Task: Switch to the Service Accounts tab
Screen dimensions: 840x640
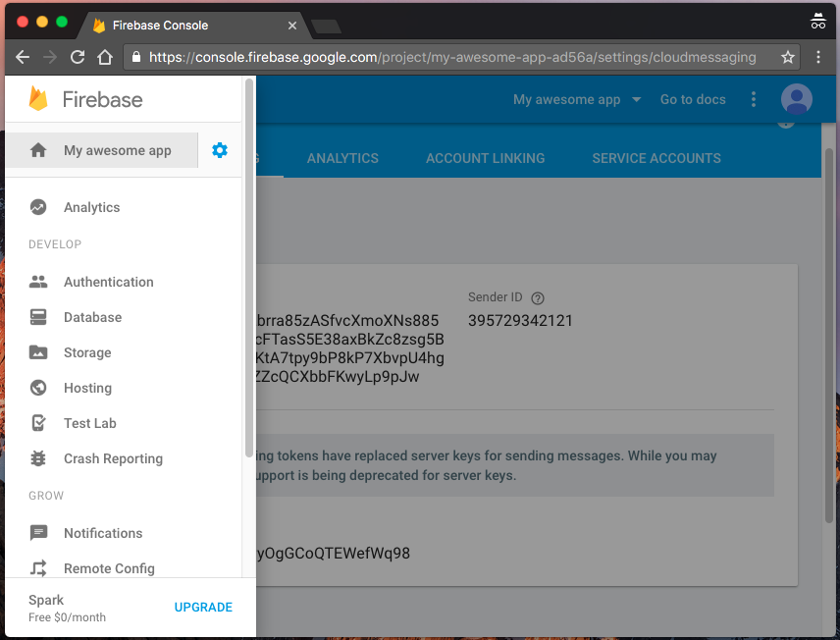Action: 656,158
